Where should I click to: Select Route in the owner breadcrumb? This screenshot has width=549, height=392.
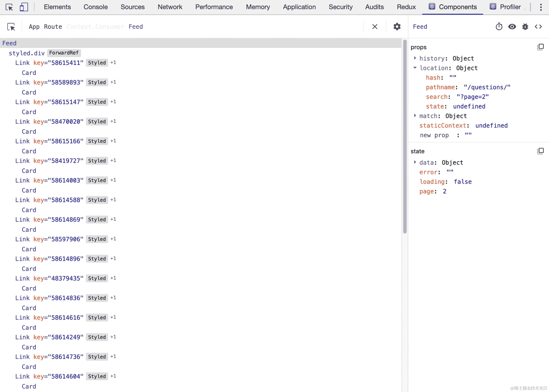(53, 27)
